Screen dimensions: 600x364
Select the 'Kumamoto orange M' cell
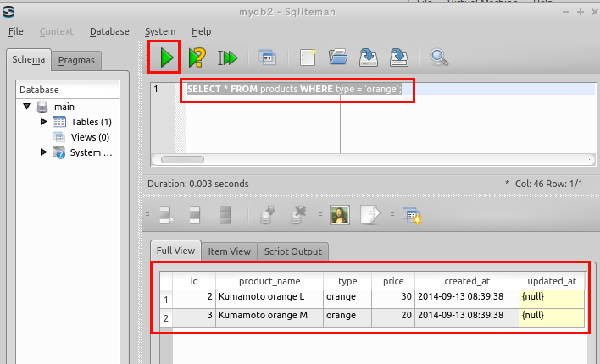pos(269,317)
